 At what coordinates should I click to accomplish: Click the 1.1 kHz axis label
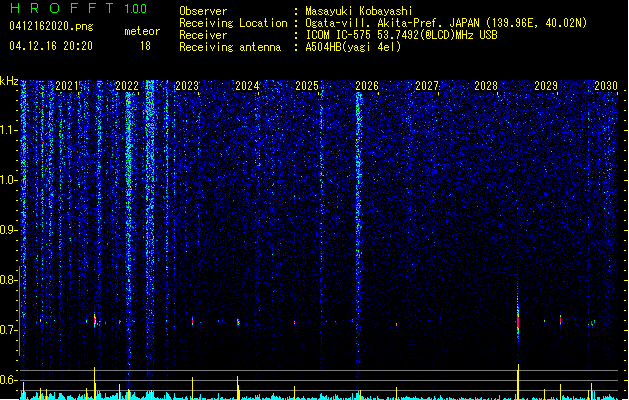(x=8, y=130)
